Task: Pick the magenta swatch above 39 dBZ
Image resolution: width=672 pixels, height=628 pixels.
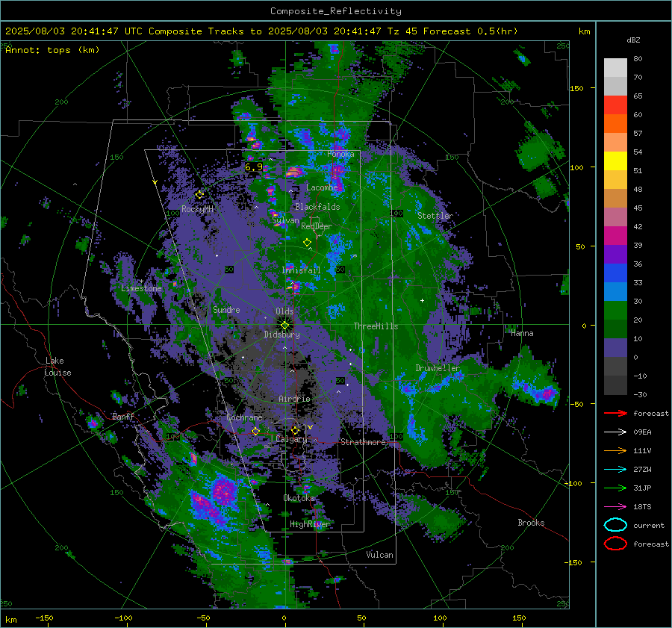Action: pyautogui.click(x=615, y=236)
